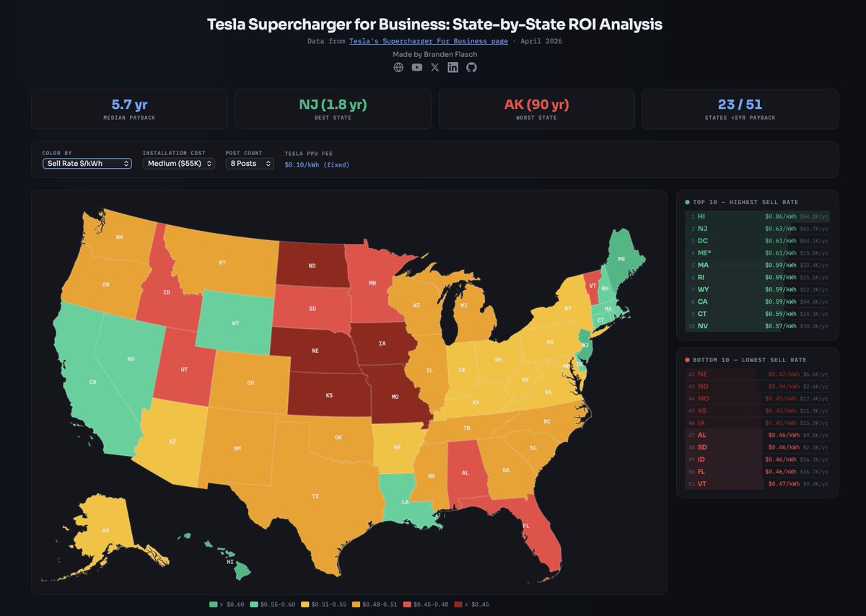
Task: Open the Color By dropdown
Action: click(87, 164)
